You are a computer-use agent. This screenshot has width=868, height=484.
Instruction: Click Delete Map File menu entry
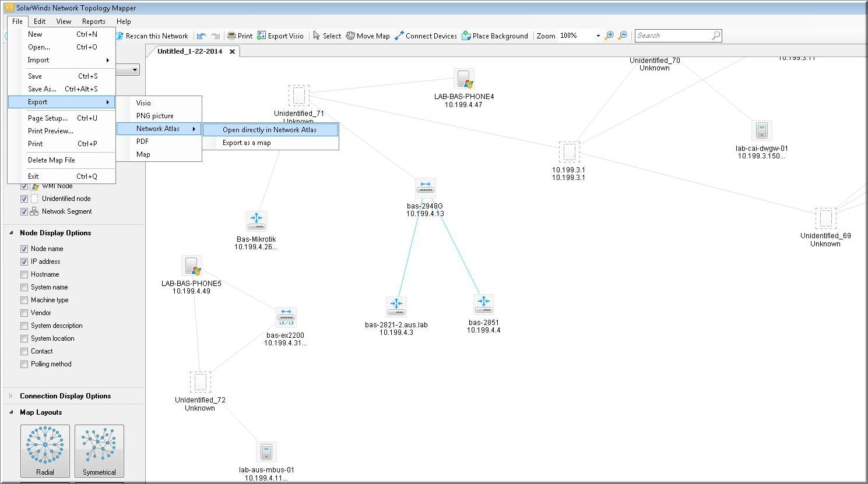[x=62, y=160]
